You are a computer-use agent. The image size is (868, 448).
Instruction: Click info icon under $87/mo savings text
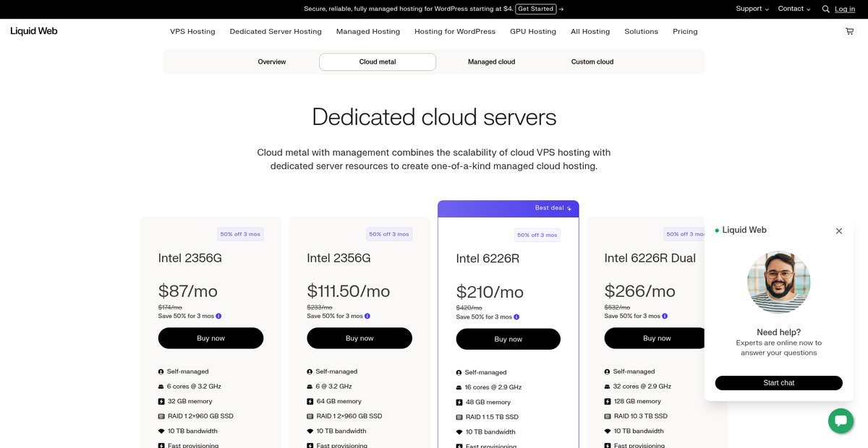point(218,316)
